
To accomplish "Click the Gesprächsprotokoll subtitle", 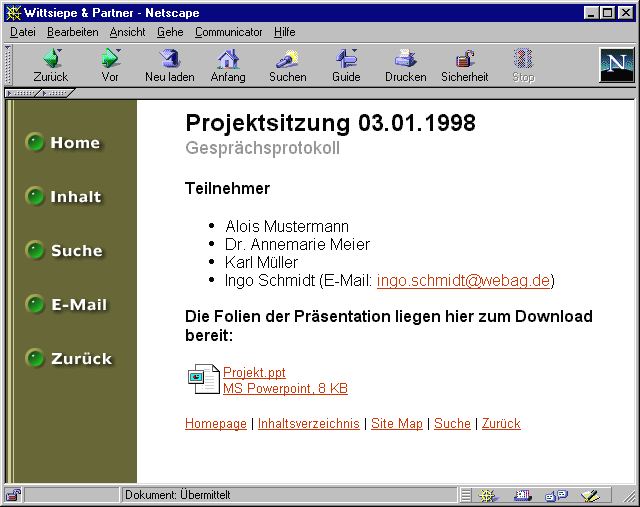I will pyautogui.click(x=262, y=148).
